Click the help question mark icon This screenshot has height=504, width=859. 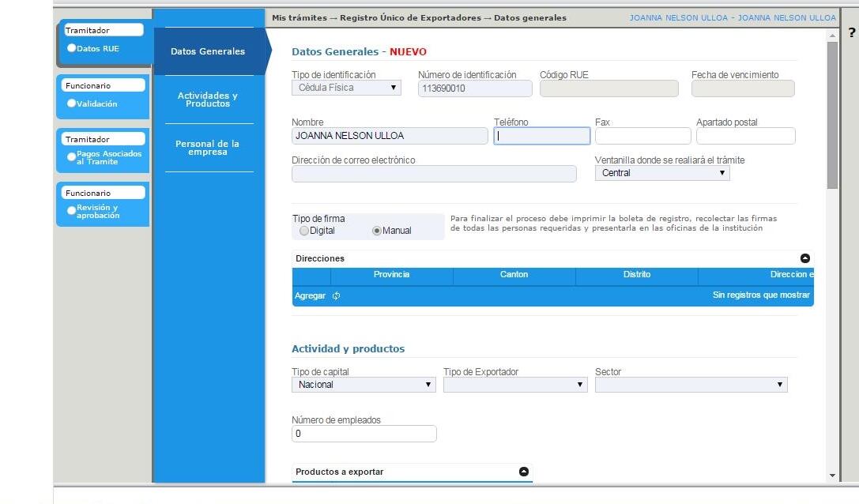click(851, 33)
